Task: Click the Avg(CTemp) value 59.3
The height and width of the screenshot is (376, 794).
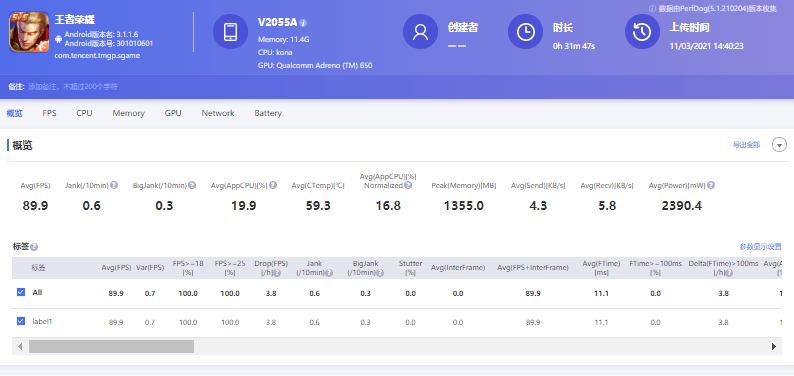Action: click(x=318, y=205)
